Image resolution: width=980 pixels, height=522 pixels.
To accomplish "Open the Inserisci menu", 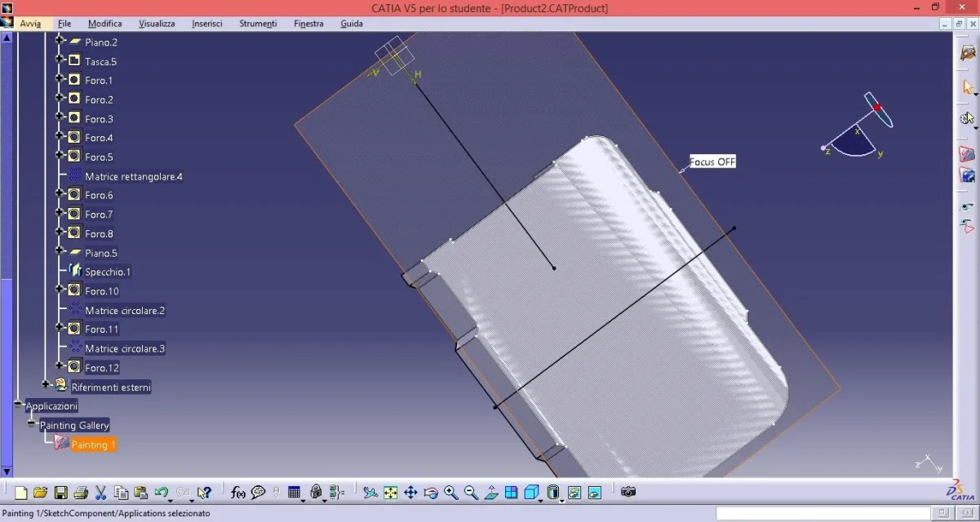I will (207, 24).
